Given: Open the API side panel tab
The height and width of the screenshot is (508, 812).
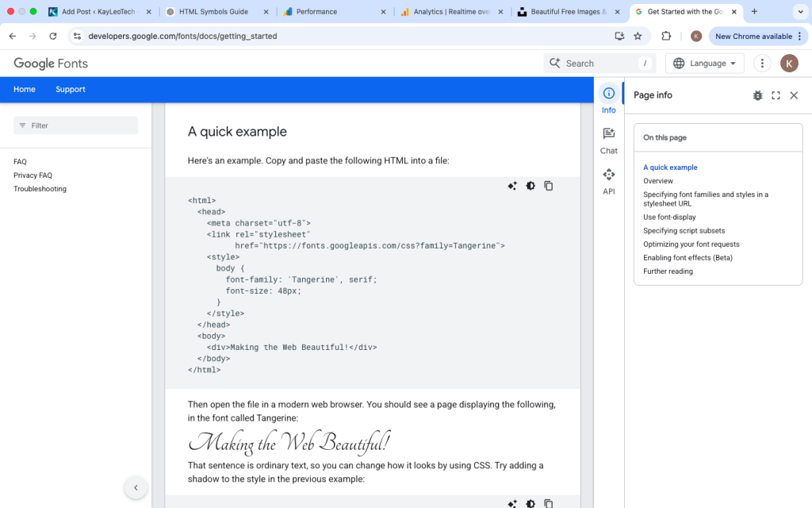Looking at the screenshot, I should (608, 181).
